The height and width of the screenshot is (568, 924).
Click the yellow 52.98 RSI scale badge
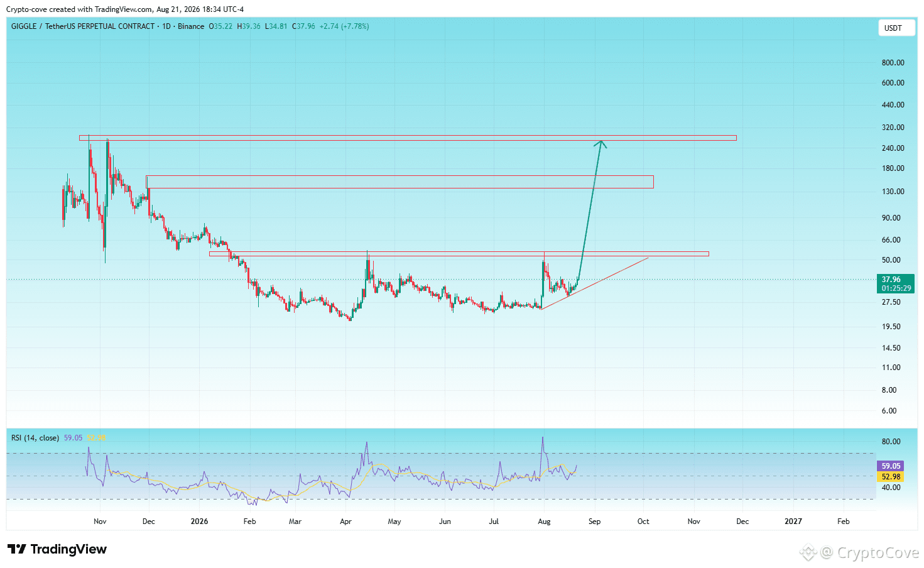pos(891,477)
